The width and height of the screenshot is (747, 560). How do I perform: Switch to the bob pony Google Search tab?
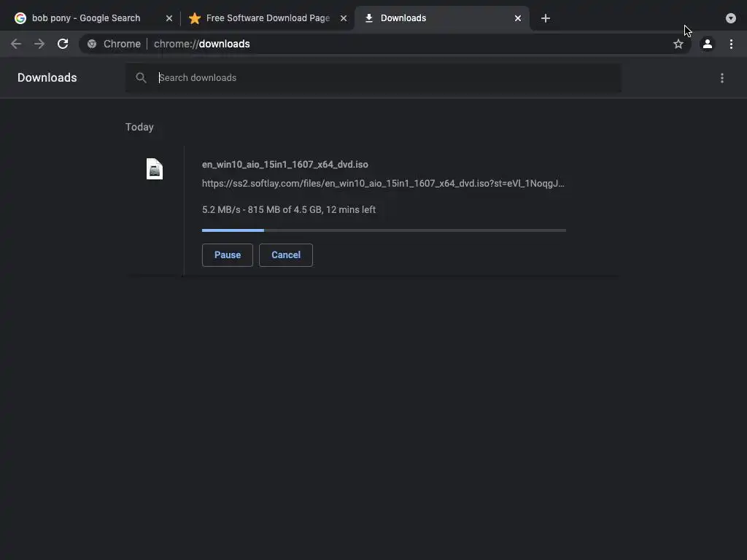86,18
